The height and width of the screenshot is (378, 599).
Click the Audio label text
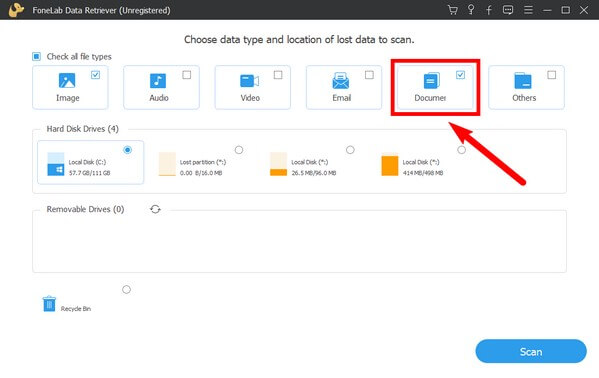[x=159, y=98]
